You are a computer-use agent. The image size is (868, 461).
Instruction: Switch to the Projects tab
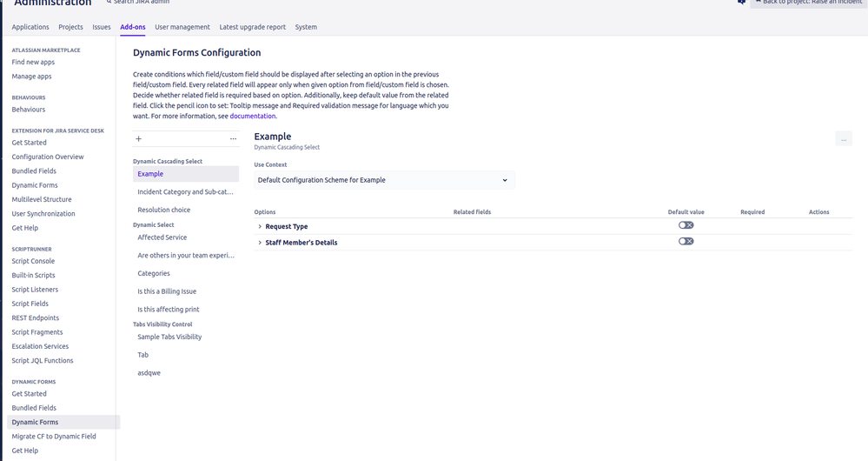tap(71, 27)
